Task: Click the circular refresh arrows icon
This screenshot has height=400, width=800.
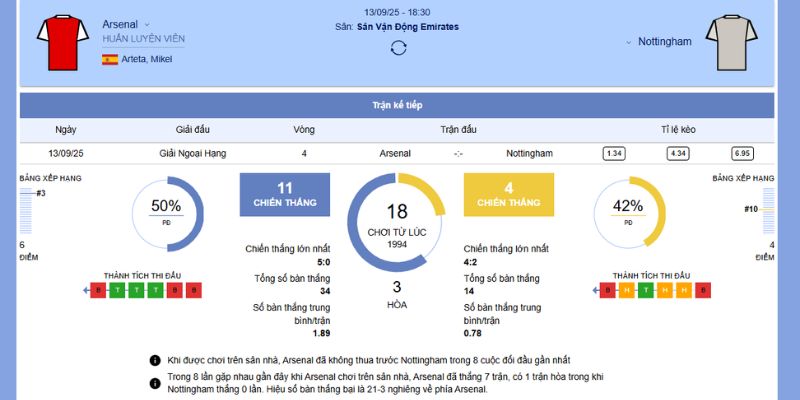Action: [398, 47]
